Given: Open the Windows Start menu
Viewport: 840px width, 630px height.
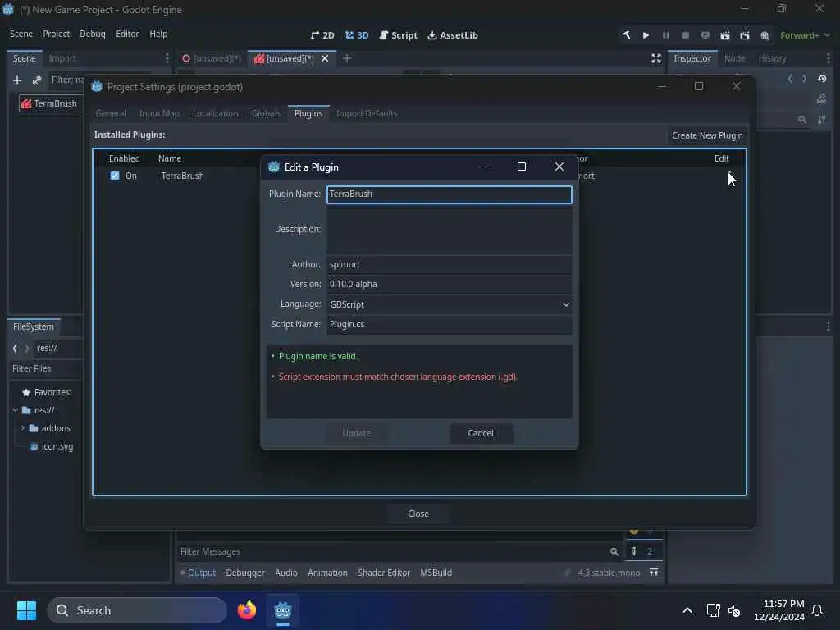Looking at the screenshot, I should coord(26,610).
